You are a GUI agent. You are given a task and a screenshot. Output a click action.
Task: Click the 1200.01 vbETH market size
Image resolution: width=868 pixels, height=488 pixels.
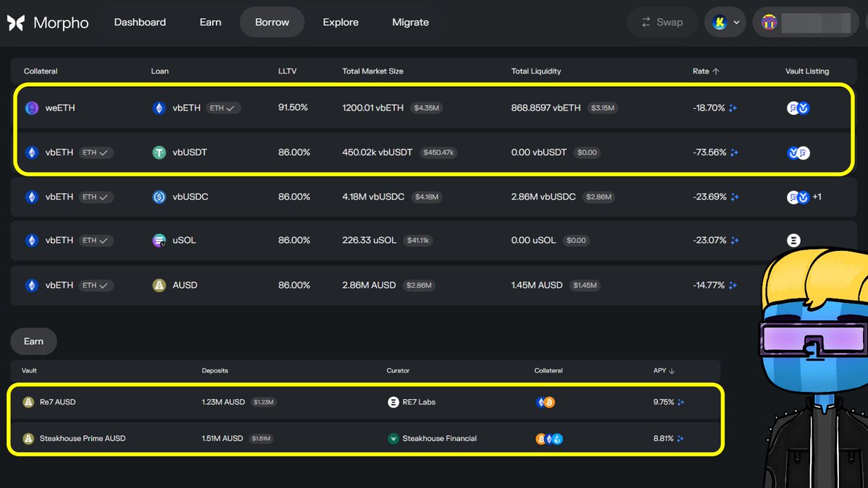373,108
